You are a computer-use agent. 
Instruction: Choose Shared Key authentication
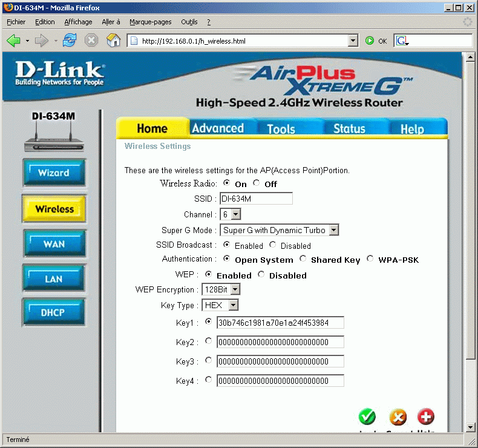coord(303,259)
